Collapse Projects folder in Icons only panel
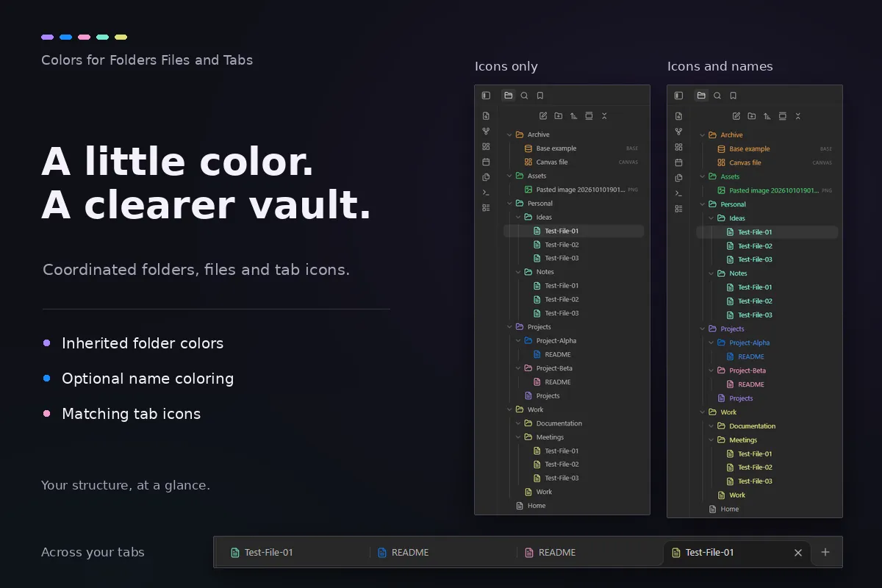This screenshot has height=588, width=882. (x=509, y=327)
